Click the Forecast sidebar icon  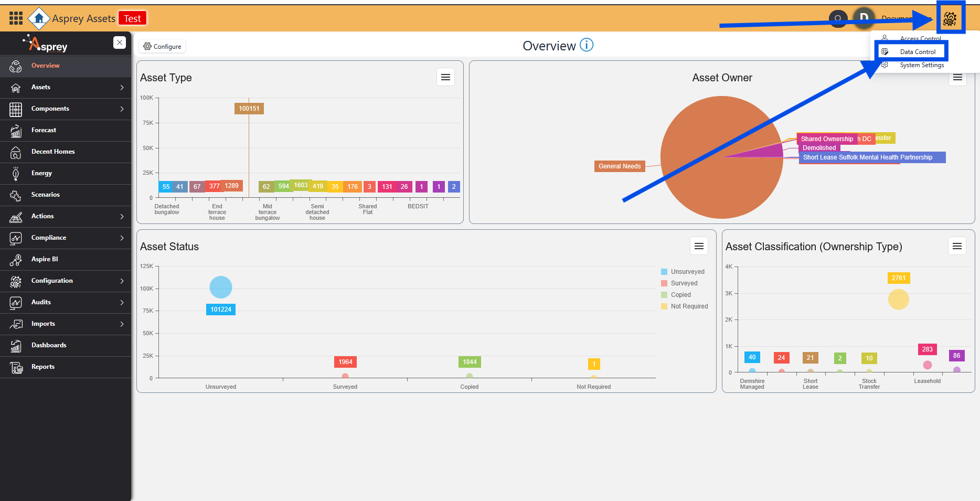16,131
